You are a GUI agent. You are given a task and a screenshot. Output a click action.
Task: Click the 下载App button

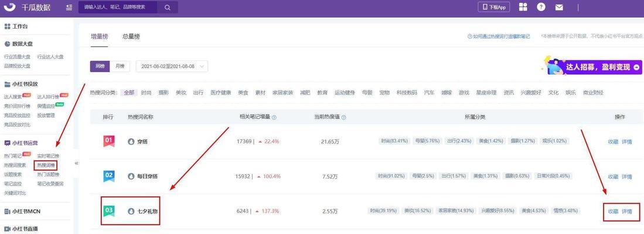point(493,8)
